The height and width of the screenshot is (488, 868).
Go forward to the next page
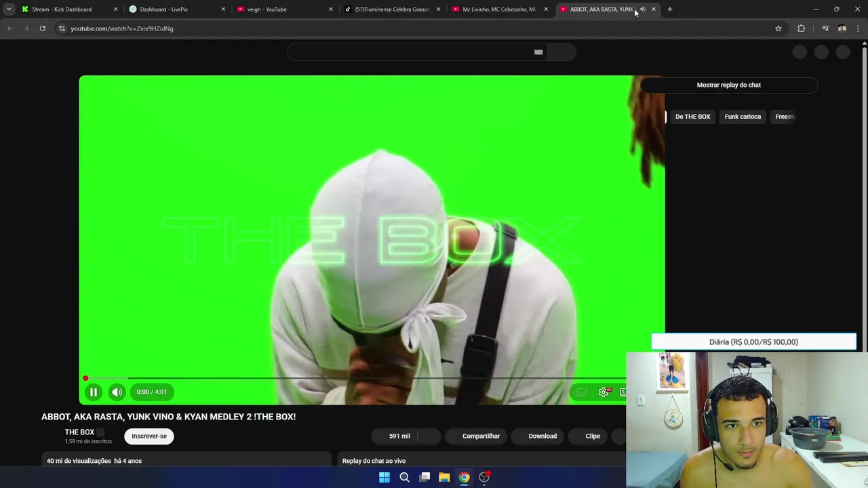[26, 28]
